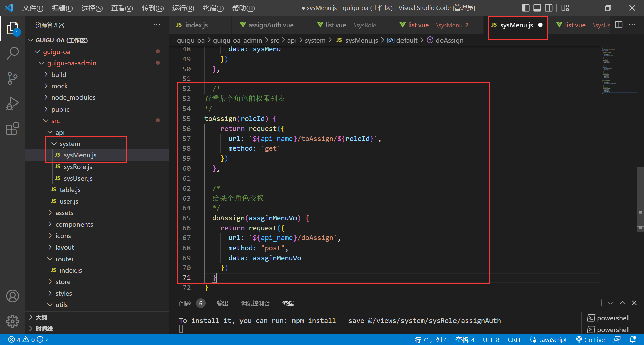Collapse the system folder
This screenshot has width=644, height=345.
[x=70, y=144]
